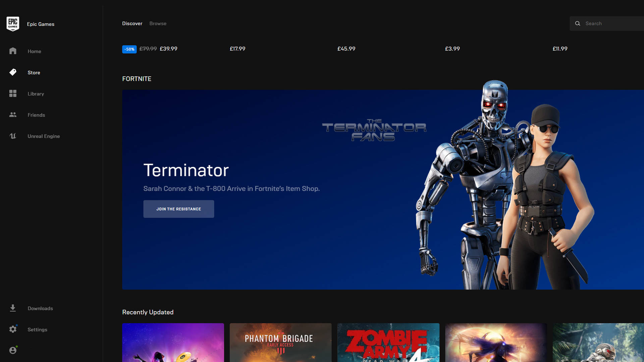Select the £17.99 price
The height and width of the screenshot is (362, 644).
pyautogui.click(x=237, y=49)
